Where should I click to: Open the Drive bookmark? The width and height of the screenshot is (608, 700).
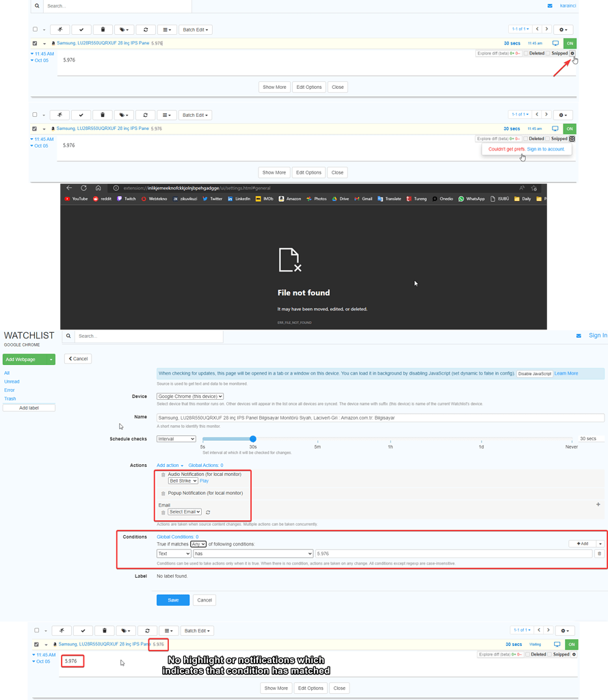pos(341,199)
